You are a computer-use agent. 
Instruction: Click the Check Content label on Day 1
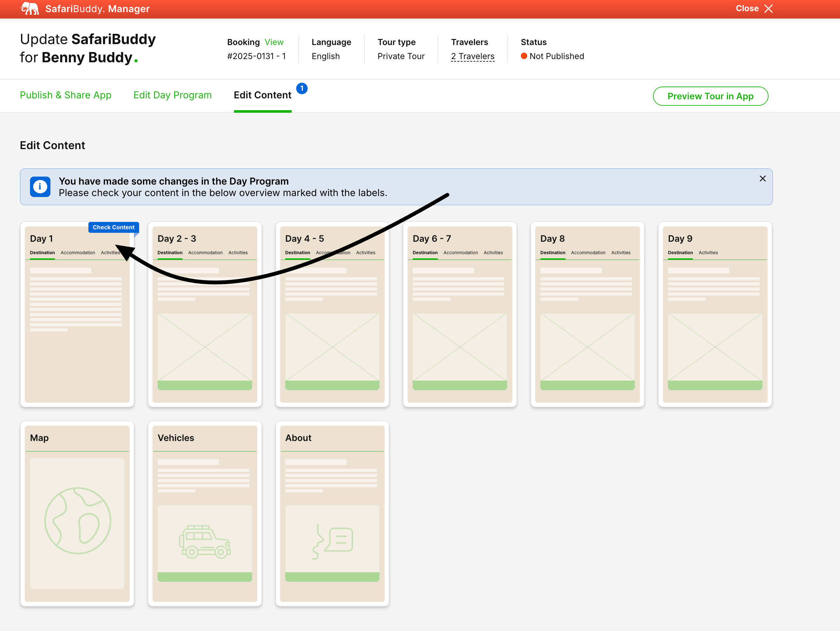point(114,227)
